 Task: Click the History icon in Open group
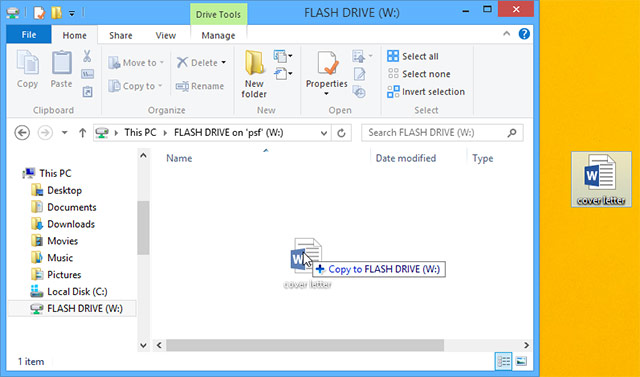pos(359,92)
